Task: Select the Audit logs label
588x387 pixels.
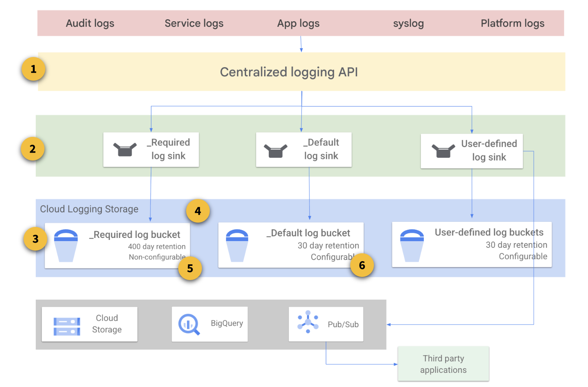Action: click(x=90, y=23)
